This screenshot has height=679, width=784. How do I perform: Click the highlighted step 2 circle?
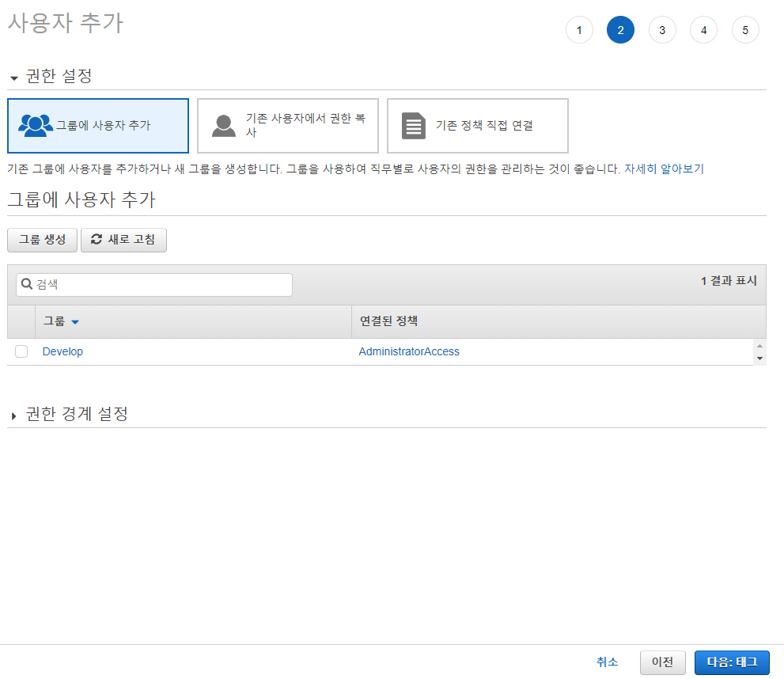(x=620, y=30)
